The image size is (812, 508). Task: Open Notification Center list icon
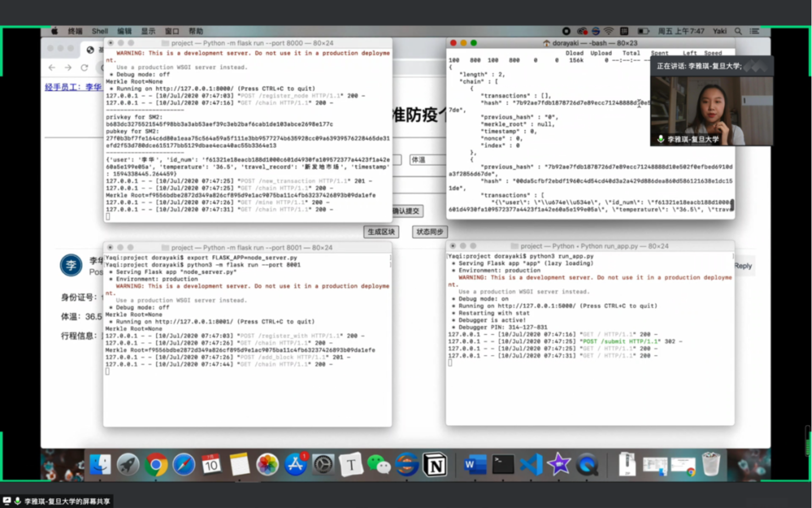pos(754,31)
